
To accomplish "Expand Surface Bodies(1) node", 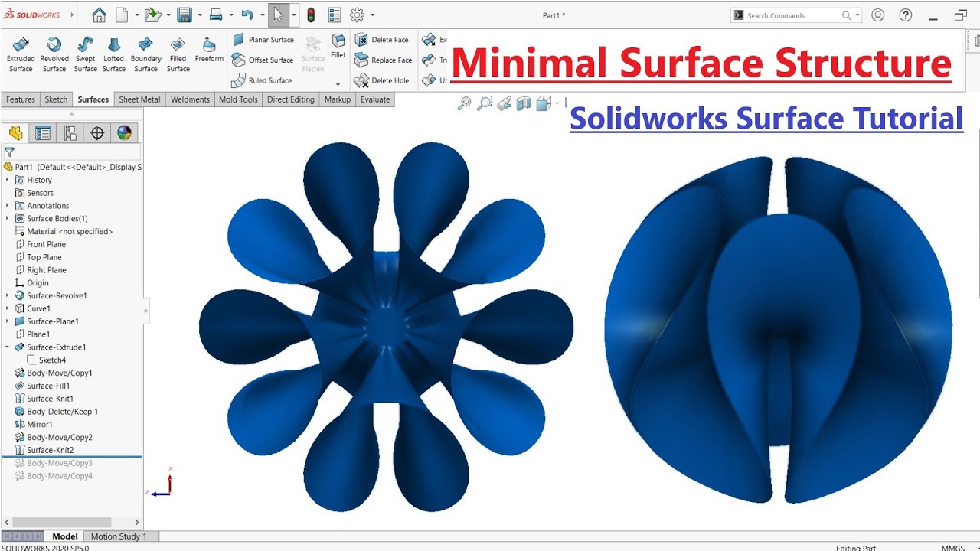I will click(x=8, y=219).
